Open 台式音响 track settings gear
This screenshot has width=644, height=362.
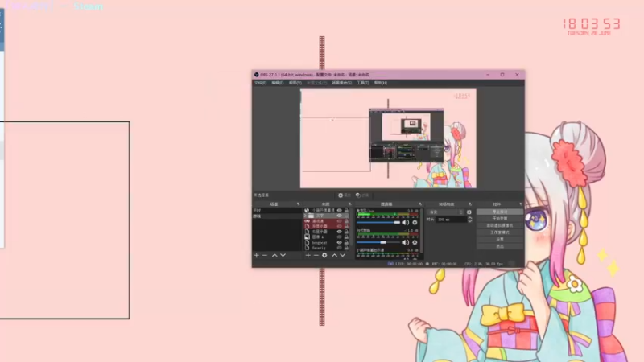click(415, 243)
